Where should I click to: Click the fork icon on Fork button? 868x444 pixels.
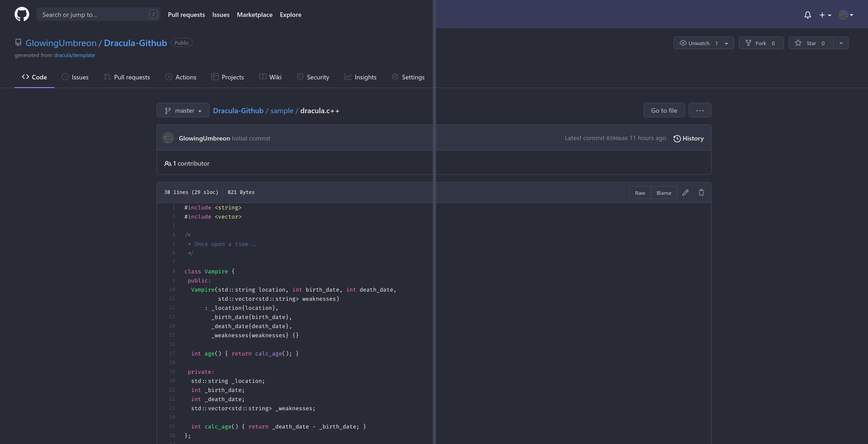(x=748, y=43)
